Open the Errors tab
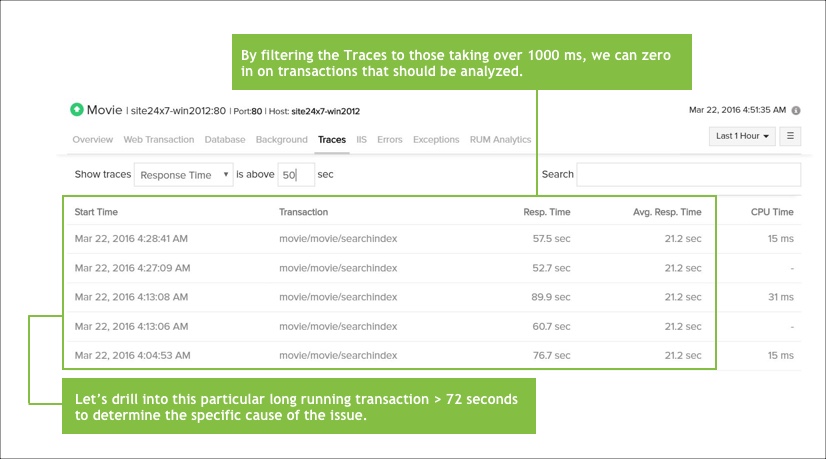The height and width of the screenshot is (459, 826). (x=390, y=140)
